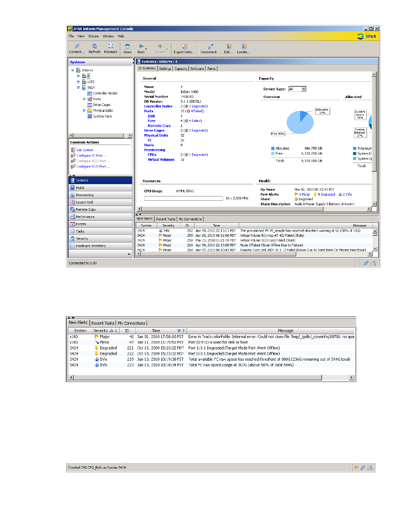The height and width of the screenshot is (532, 400).
Task: Open the Help menu
Action: click(121, 36)
